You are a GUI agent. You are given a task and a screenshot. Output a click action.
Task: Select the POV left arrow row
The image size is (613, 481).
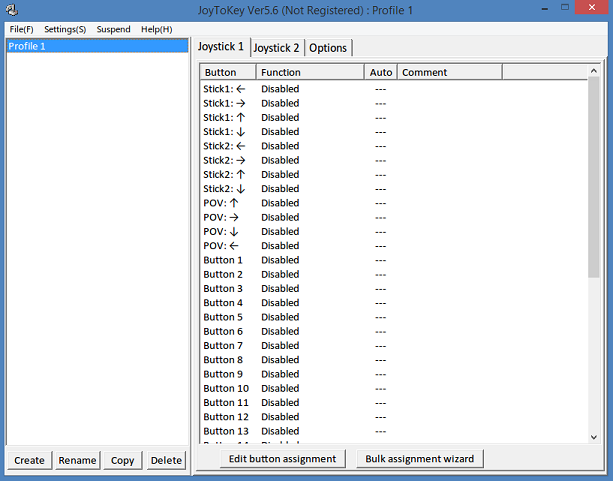point(394,246)
